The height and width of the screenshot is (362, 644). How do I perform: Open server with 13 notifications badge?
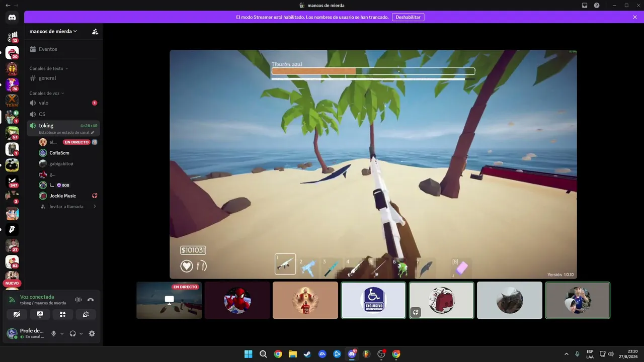tap(12, 36)
